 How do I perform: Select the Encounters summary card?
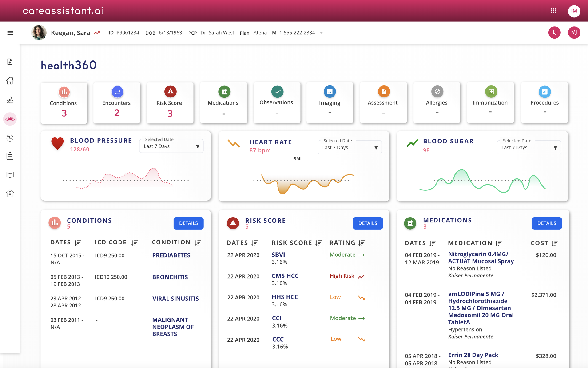tap(117, 103)
